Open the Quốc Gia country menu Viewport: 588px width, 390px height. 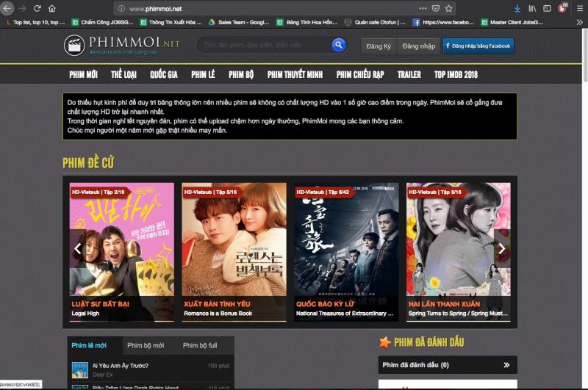(x=163, y=75)
